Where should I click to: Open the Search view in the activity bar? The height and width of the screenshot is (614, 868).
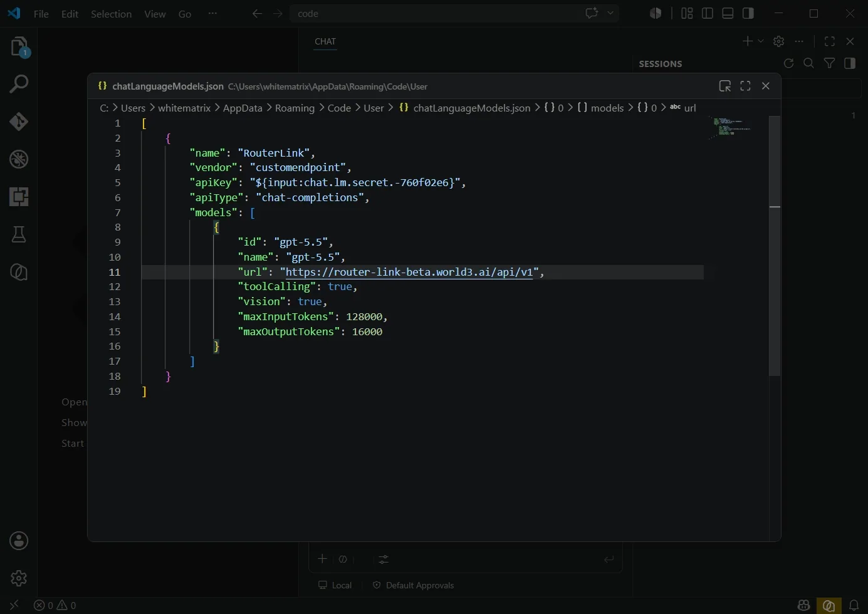(19, 84)
